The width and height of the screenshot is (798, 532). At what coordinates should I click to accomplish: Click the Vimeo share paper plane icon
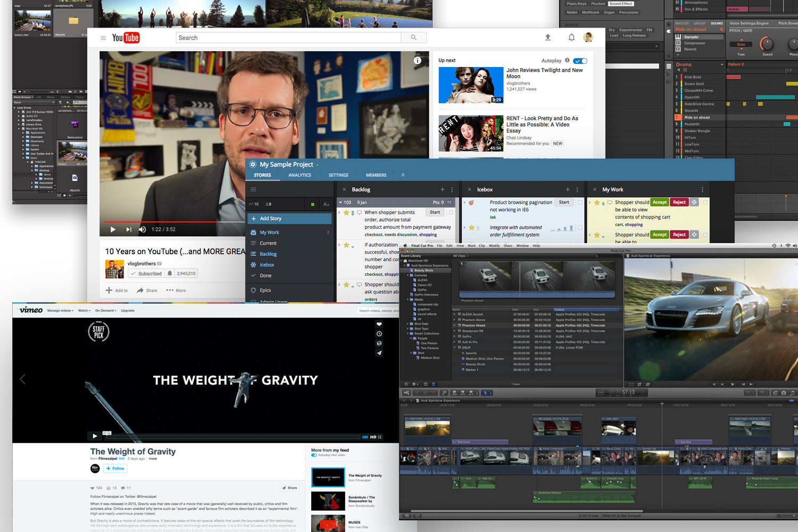379,353
